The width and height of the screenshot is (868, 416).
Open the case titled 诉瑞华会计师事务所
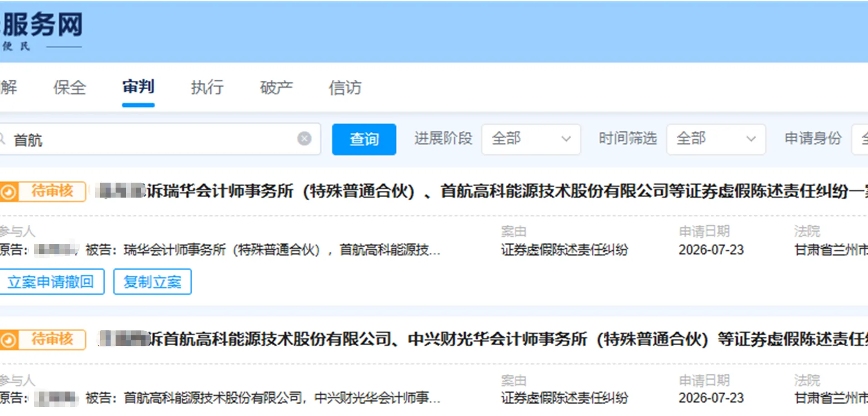[482, 191]
